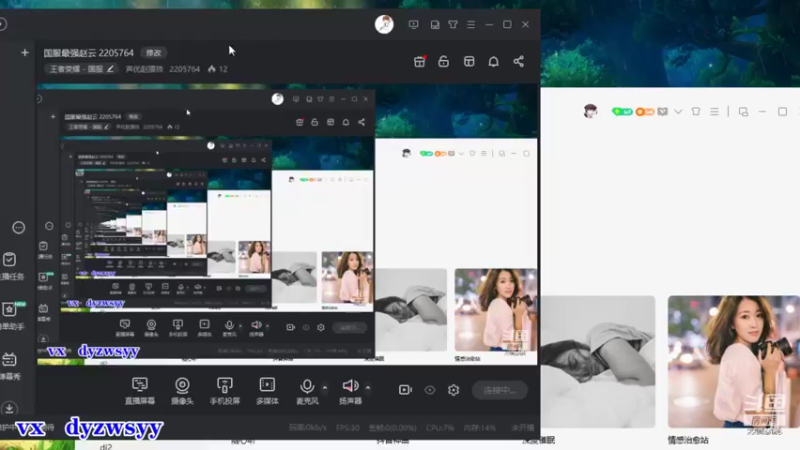Click orange badge in white window header
800x450 pixels.
click(645, 111)
